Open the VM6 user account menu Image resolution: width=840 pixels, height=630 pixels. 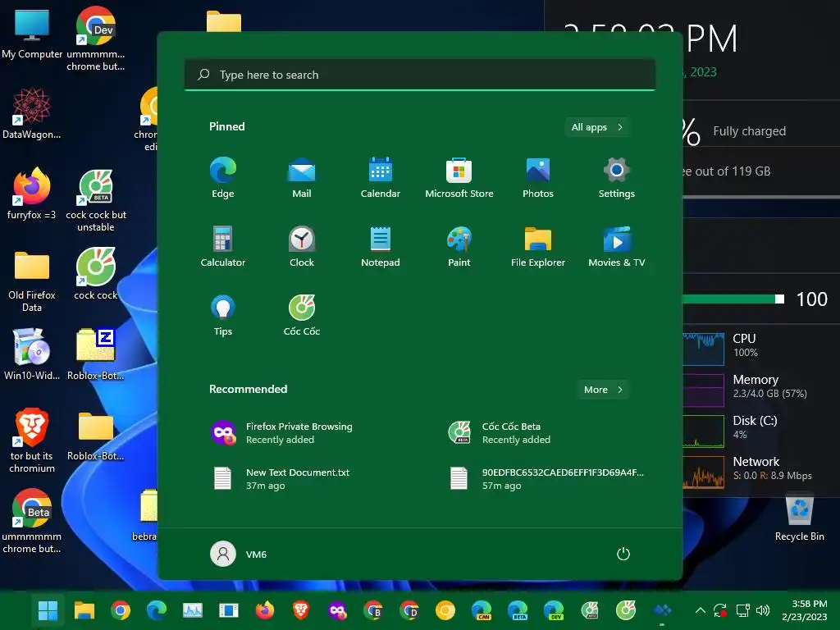[239, 554]
